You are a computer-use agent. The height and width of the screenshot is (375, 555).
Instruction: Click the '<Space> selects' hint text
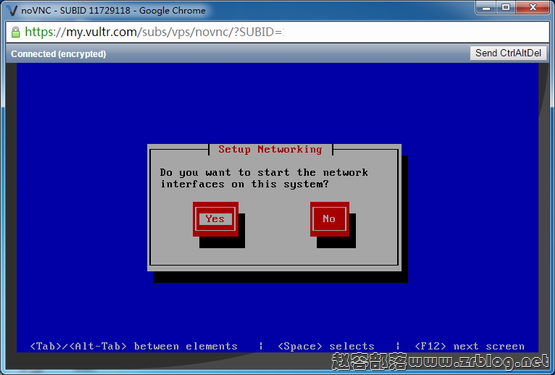point(326,346)
